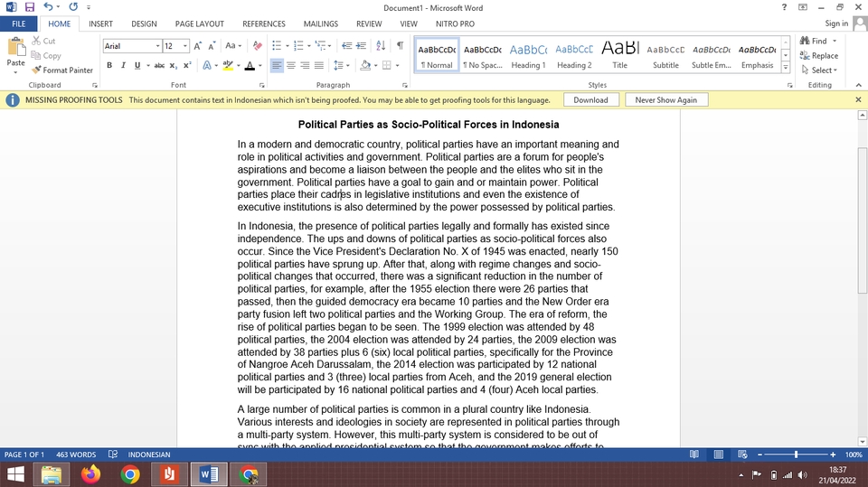This screenshot has width=868, height=487.
Task: Download proofing tools
Action: (590, 100)
